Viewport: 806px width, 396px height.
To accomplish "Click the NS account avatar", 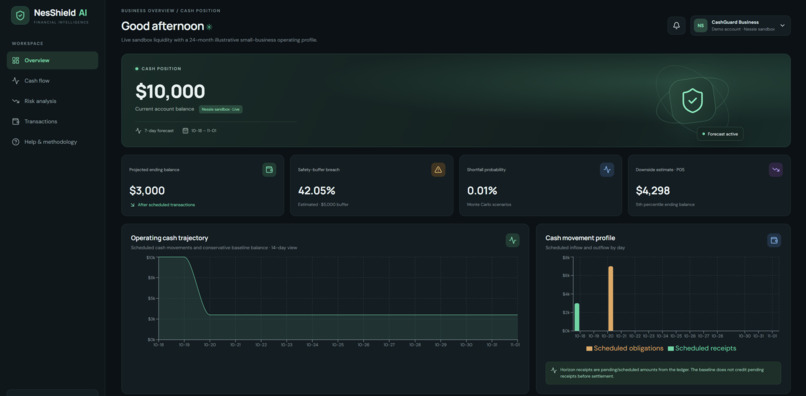I will 700,25.
